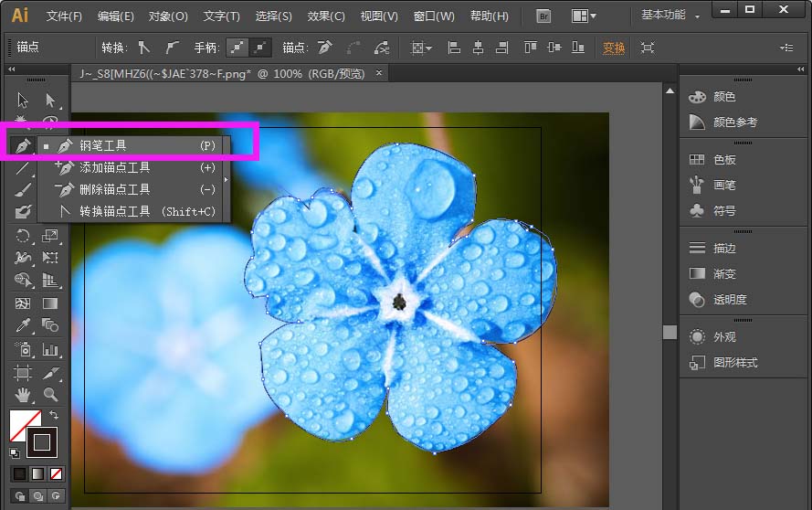Expand the arrange documents dropdown
The image size is (812, 510).
coord(584,16)
